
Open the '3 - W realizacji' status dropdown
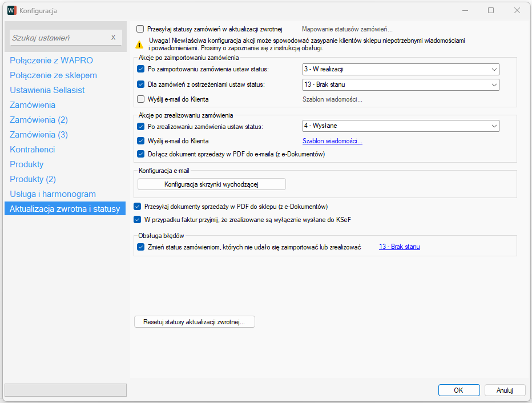tap(400, 70)
